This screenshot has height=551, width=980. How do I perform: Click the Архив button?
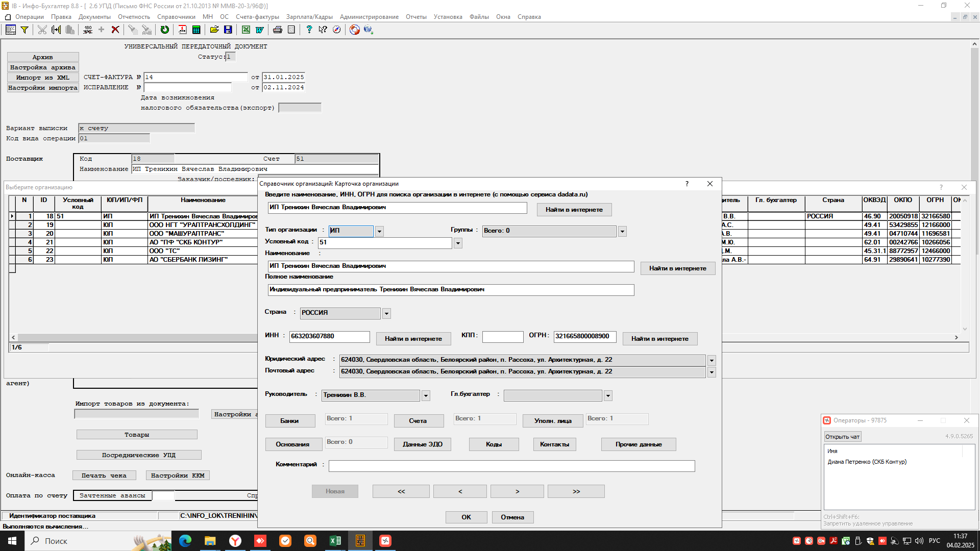tap(43, 57)
